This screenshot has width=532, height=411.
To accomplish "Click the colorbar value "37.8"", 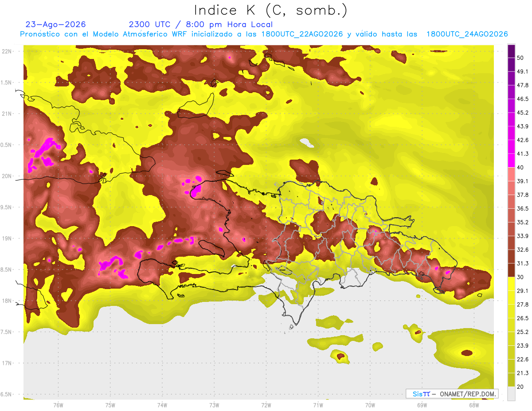I will [522, 195].
